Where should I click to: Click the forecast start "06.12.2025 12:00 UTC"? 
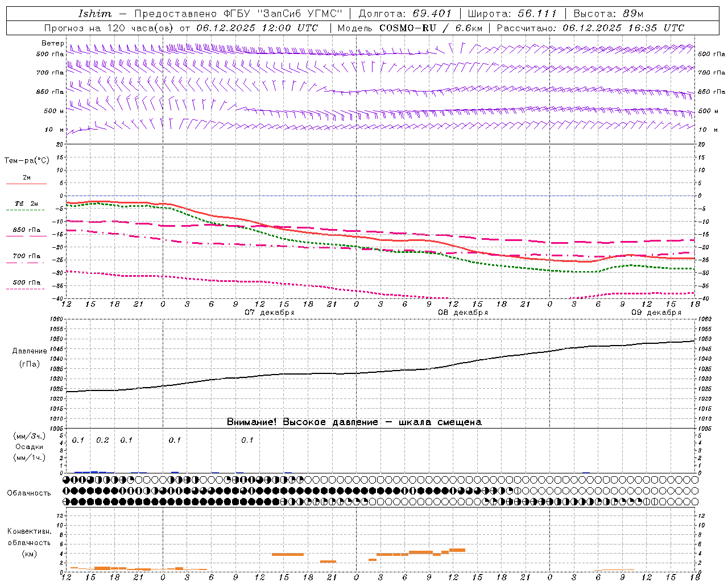tap(257, 28)
